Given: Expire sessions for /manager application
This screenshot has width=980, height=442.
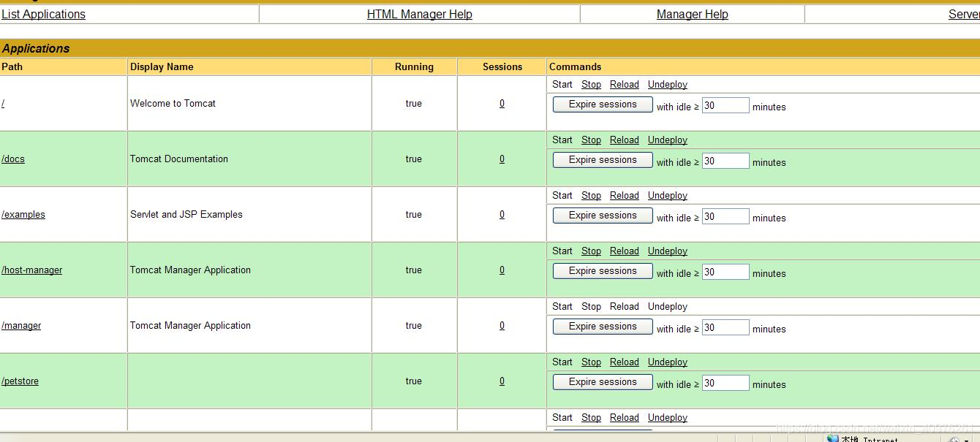Looking at the screenshot, I should coord(603,327).
